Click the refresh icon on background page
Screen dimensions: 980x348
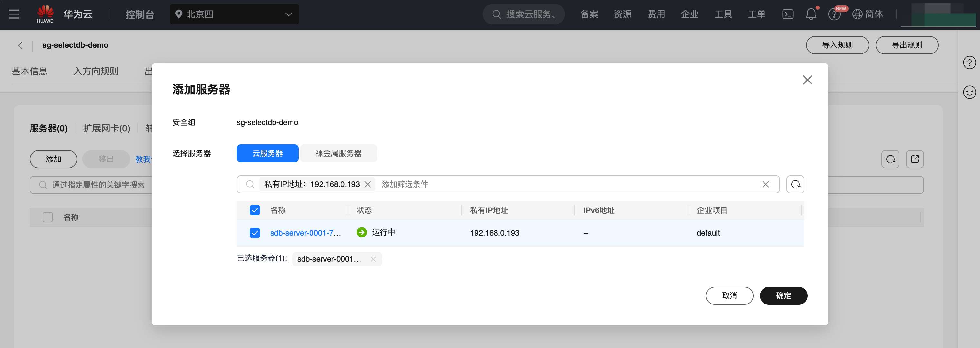click(x=890, y=159)
